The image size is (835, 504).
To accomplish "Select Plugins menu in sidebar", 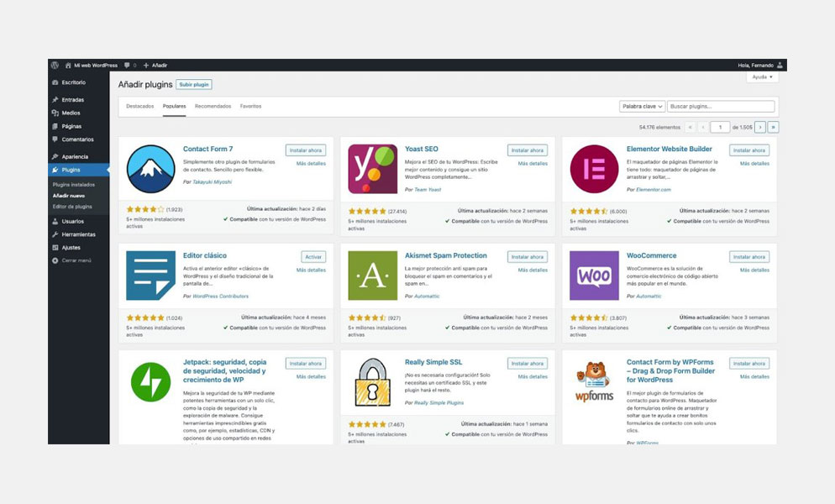I will pyautogui.click(x=78, y=170).
